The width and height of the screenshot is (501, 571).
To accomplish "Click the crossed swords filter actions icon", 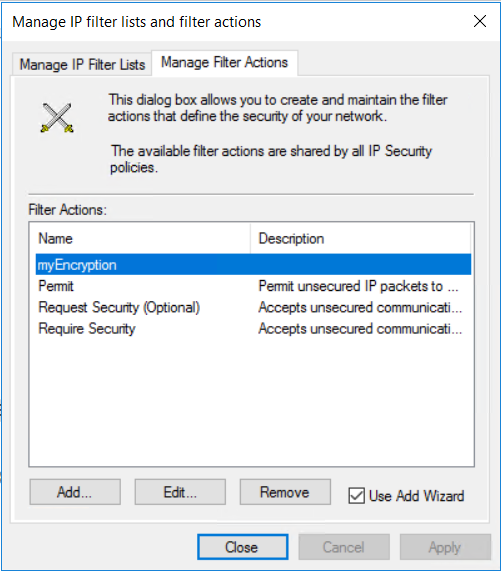I will [x=57, y=118].
